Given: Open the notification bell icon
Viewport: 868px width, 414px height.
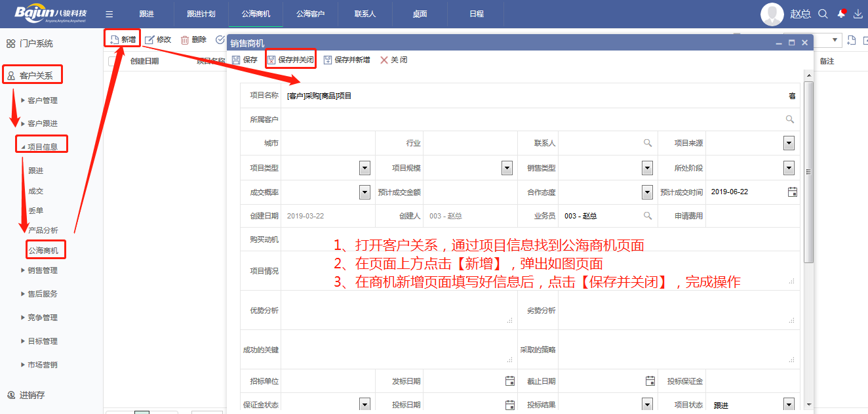Looking at the screenshot, I should pos(841,14).
